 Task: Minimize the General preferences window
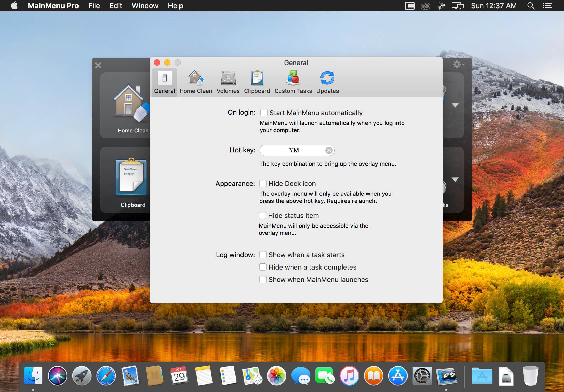[x=167, y=62]
